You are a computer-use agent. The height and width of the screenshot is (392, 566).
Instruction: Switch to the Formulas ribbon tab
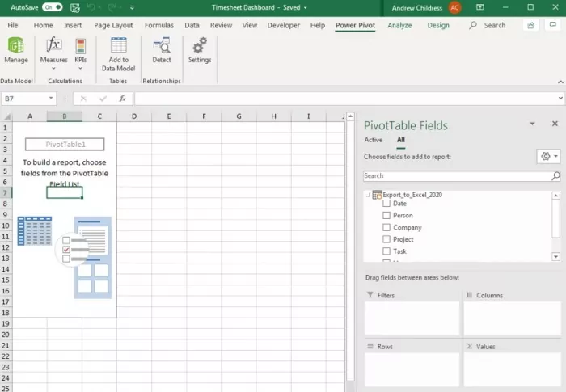(x=158, y=25)
